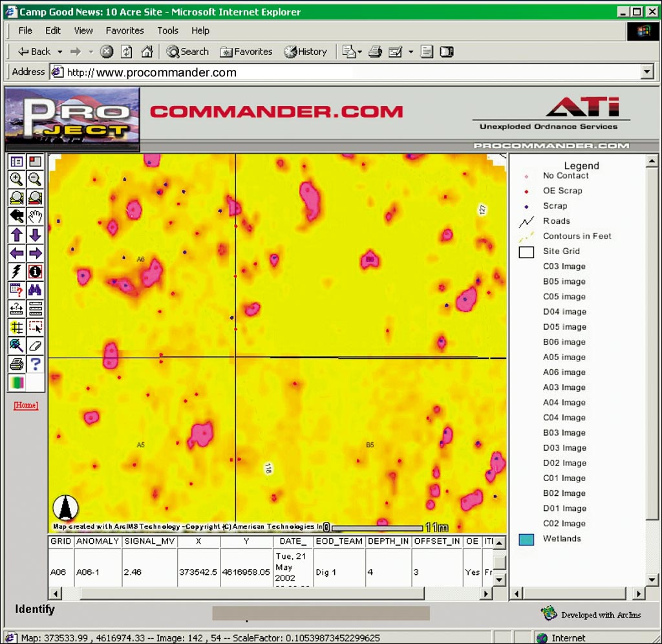
Task: Select by rectangle tool
Action: pyautogui.click(x=35, y=327)
